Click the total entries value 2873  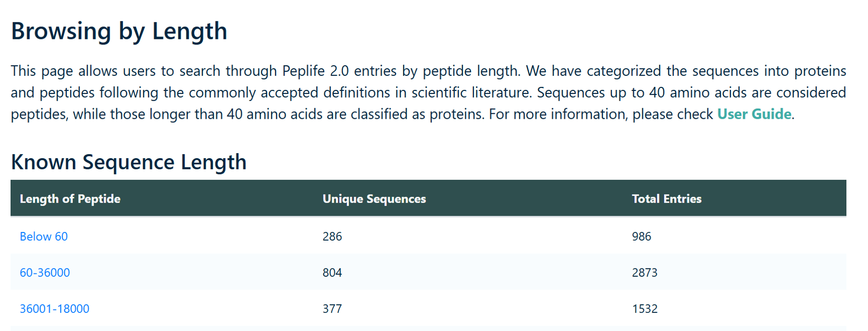645,272
